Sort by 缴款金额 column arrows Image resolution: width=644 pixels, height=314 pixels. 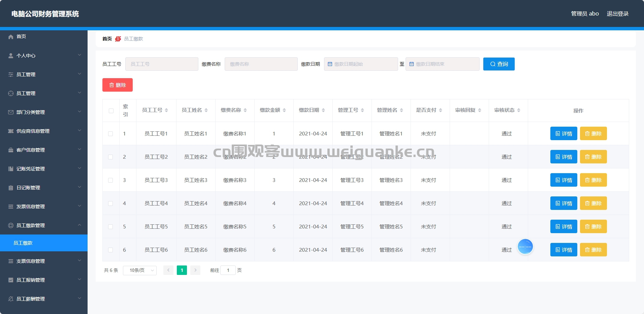tap(284, 110)
